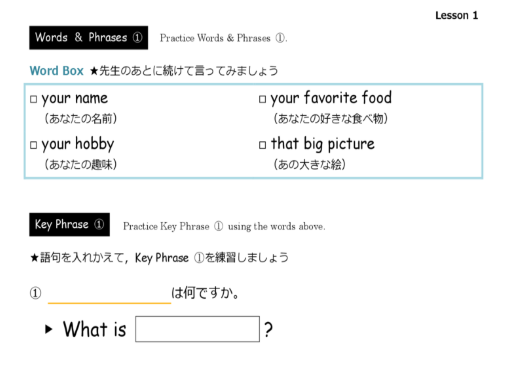The image size is (514, 369).
Task: Click the 'Word Box' blue heading
Action: [x=56, y=71]
